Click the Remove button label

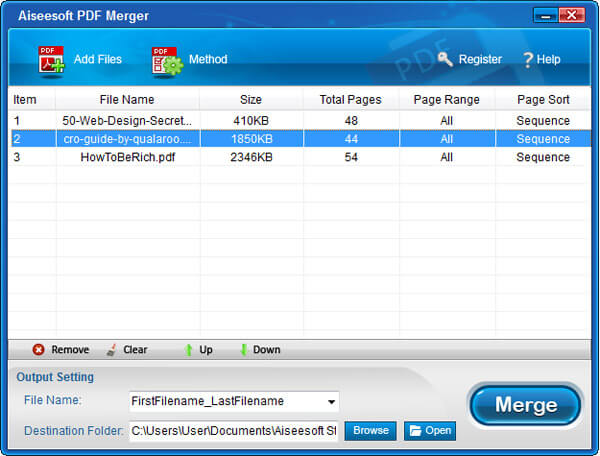click(x=70, y=350)
